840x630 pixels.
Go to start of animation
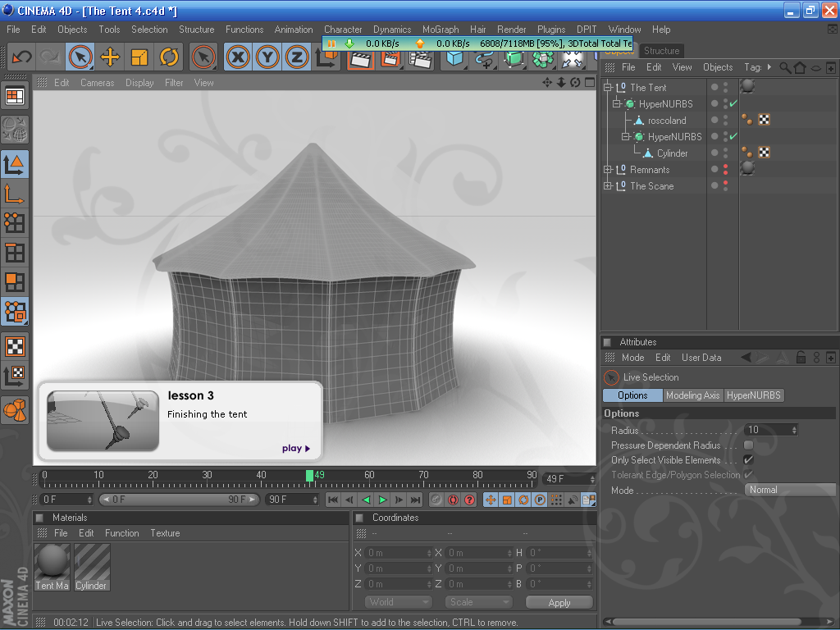coord(333,500)
